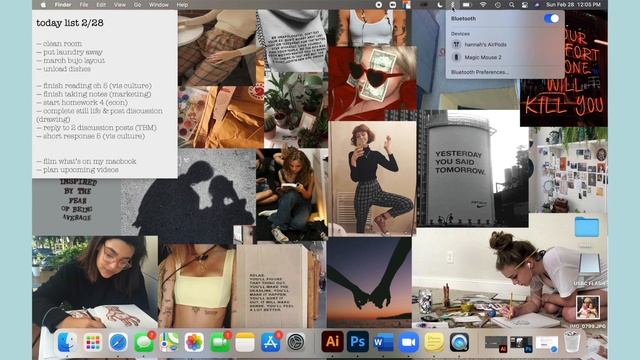Screen dimensions: 640x360
Task: Select Magic Mouse 2 device
Action: point(505,58)
